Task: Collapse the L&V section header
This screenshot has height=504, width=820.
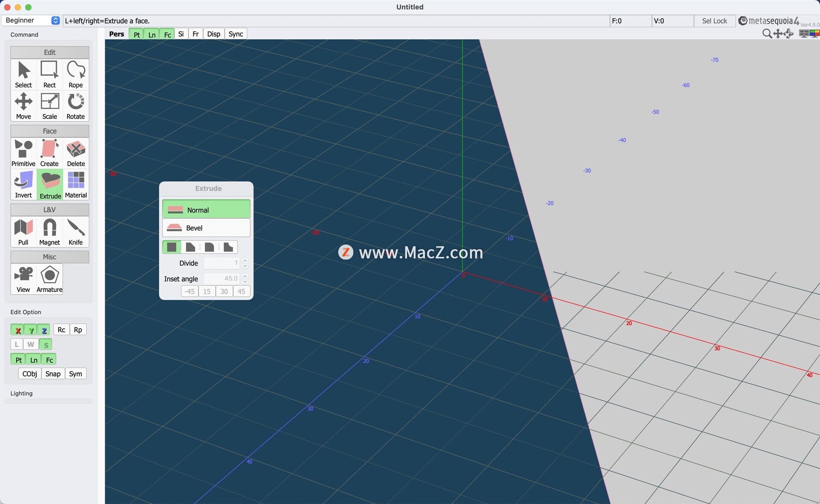Action: click(50, 210)
